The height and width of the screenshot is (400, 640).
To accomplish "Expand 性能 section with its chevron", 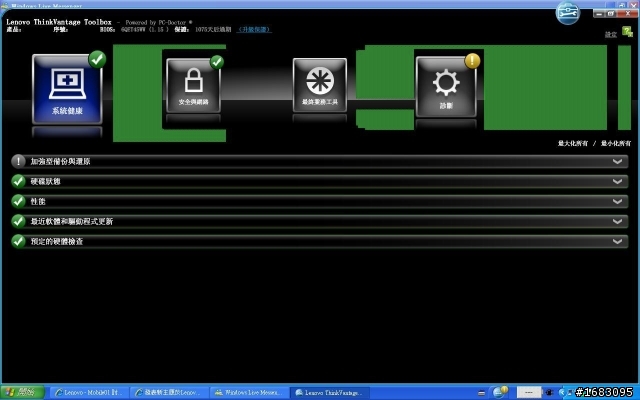I will tap(617, 202).
